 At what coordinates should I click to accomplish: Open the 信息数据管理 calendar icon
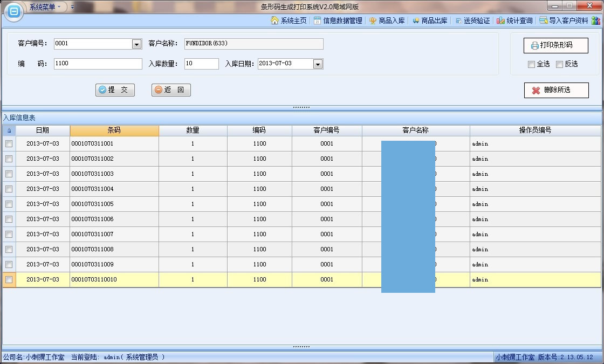pos(317,20)
